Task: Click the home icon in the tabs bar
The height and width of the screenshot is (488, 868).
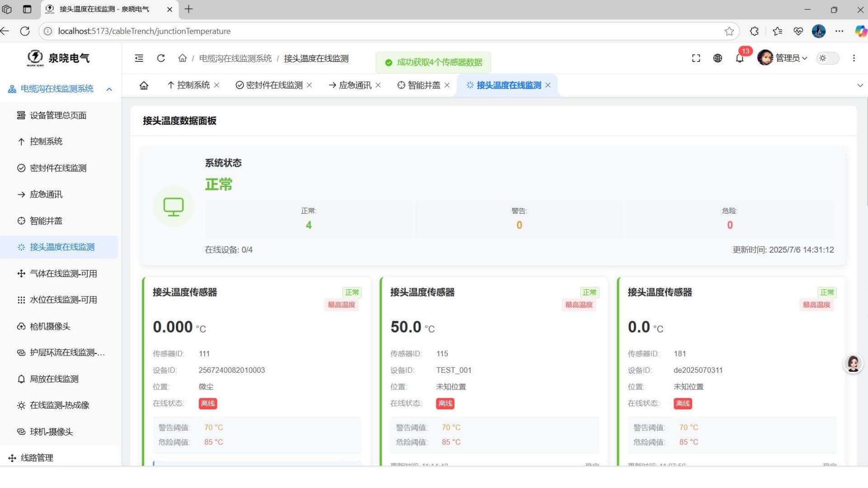Action: [144, 85]
